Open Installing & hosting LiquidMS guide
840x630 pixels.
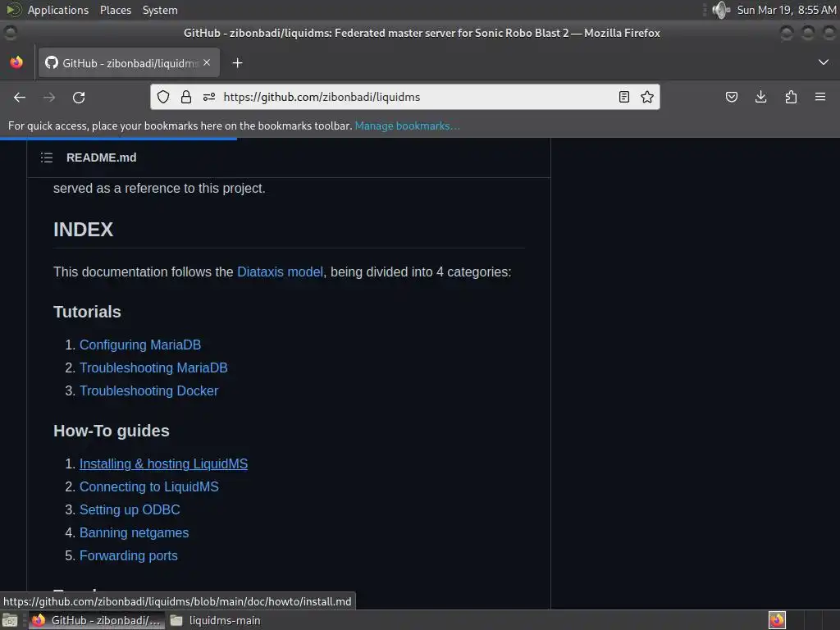point(163,463)
